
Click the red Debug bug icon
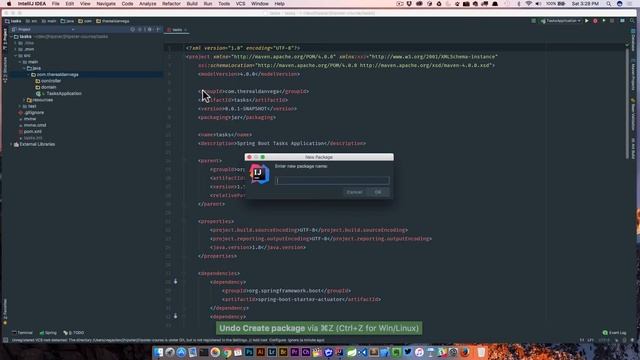595,21
